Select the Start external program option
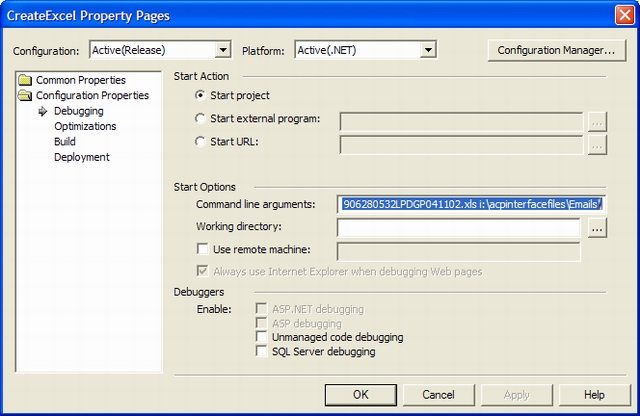 coord(200,118)
